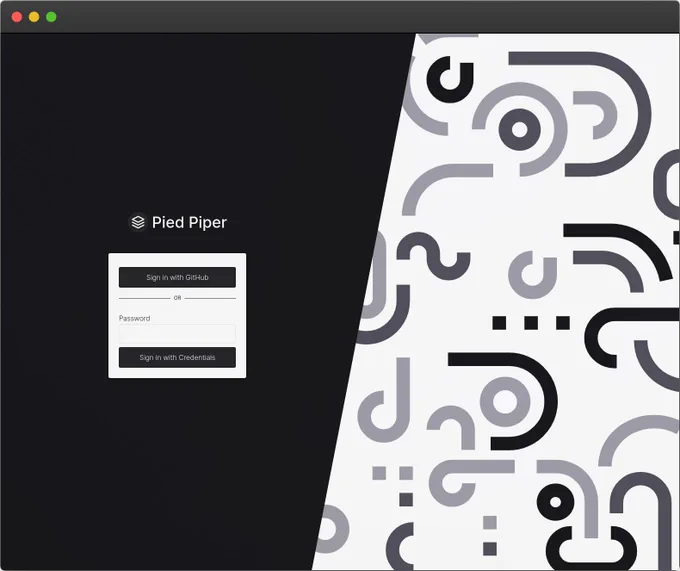Click the empty dark window title bar
This screenshot has width=680, height=571.
347,17
